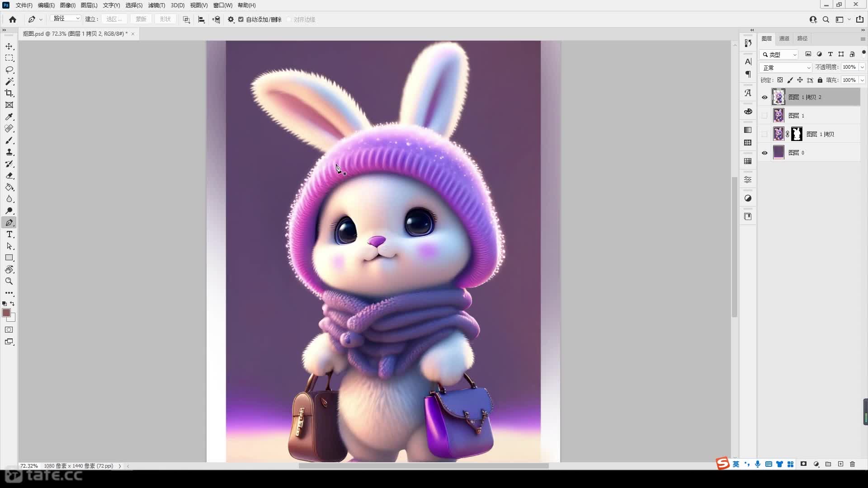Open the 类型 layer filter dropdown
This screenshot has width=868, height=488.
tap(779, 54)
